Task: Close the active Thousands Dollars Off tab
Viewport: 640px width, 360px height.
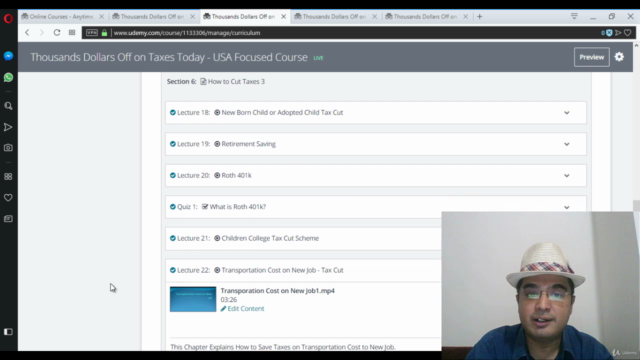Action: pos(284,17)
